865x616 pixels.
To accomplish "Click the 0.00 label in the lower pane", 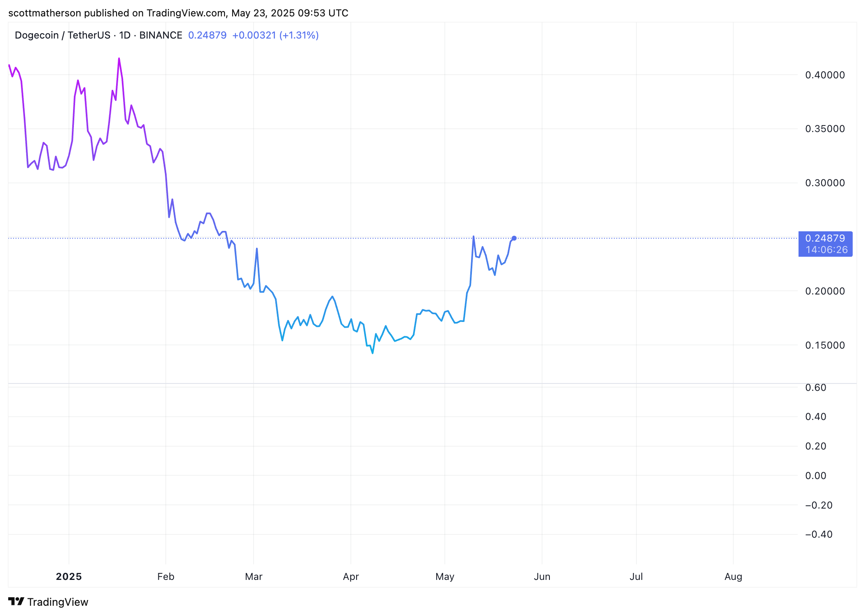I will click(816, 476).
